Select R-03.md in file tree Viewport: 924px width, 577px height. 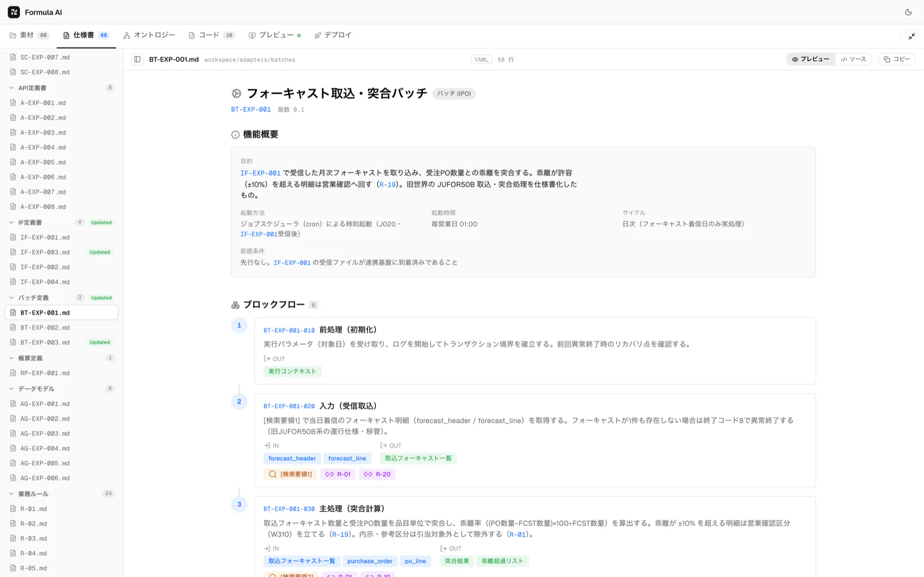click(x=61, y=538)
